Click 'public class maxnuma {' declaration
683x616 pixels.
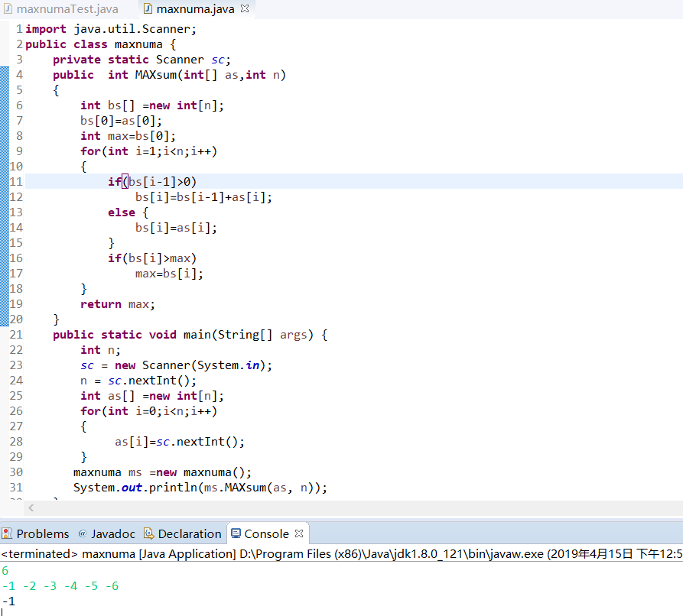pyautogui.click(x=101, y=44)
